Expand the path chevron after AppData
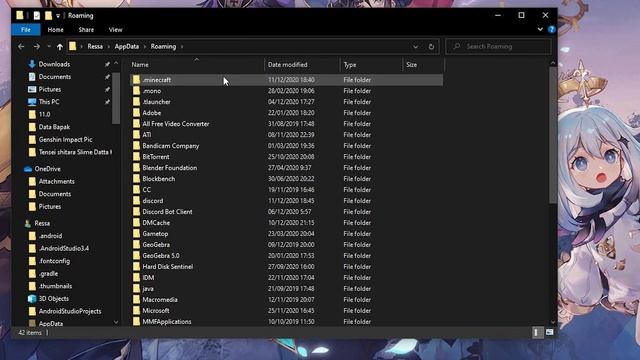The width and height of the screenshot is (640, 360). 145,47
